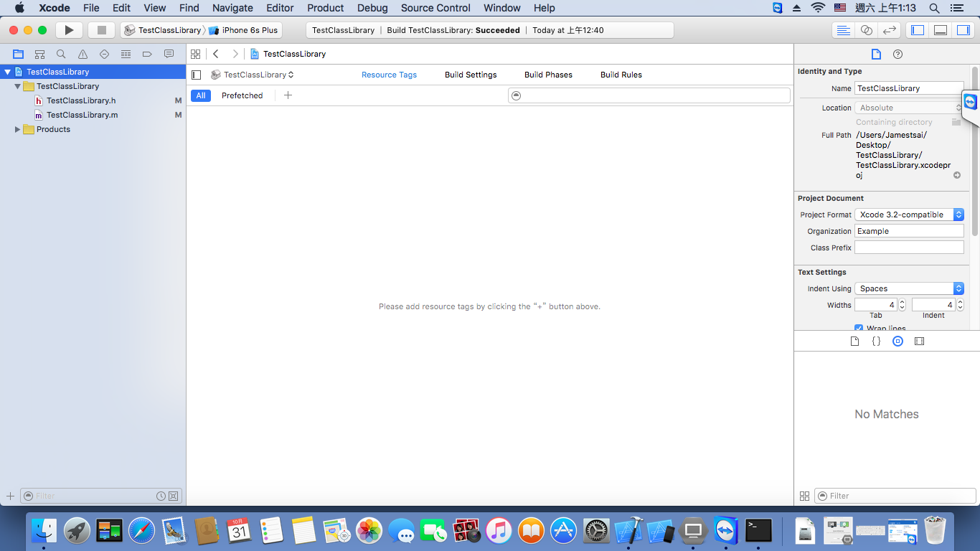This screenshot has width=980, height=551.
Task: Open the Build Rules tab
Action: click(x=621, y=75)
